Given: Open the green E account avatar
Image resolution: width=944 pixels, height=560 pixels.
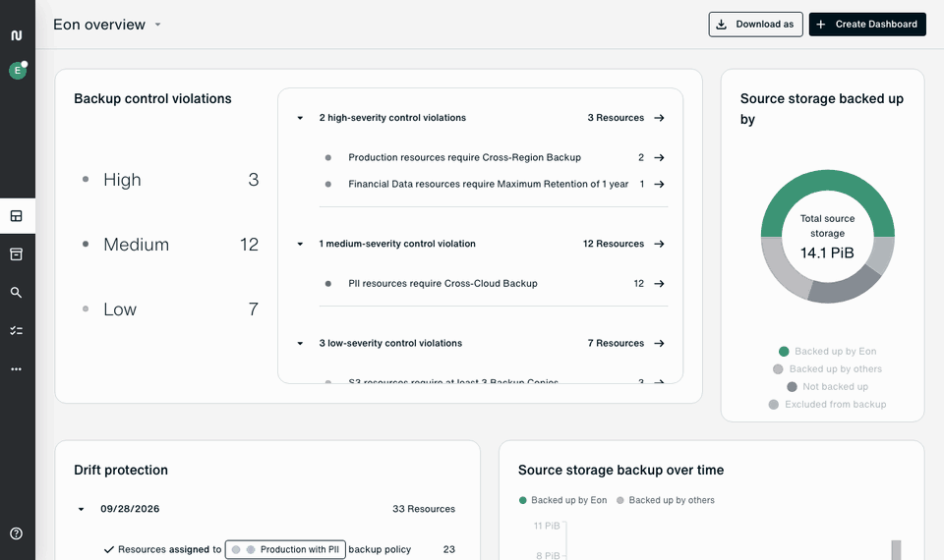Looking at the screenshot, I should (x=18, y=71).
